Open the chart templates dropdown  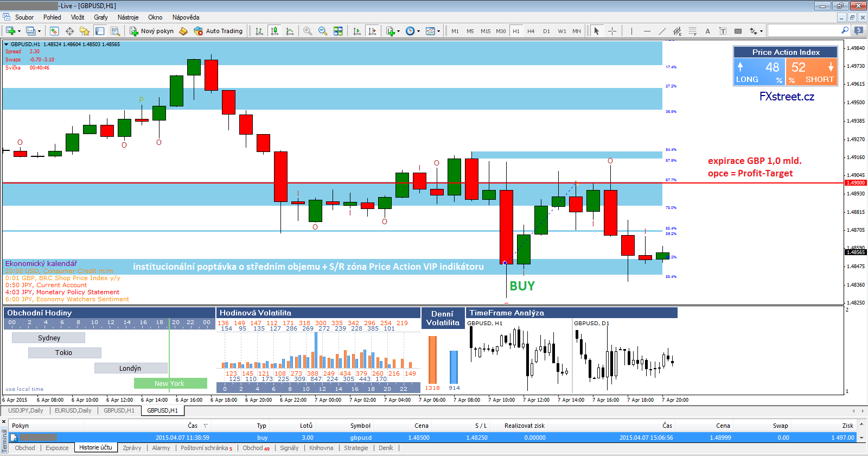coord(432,31)
